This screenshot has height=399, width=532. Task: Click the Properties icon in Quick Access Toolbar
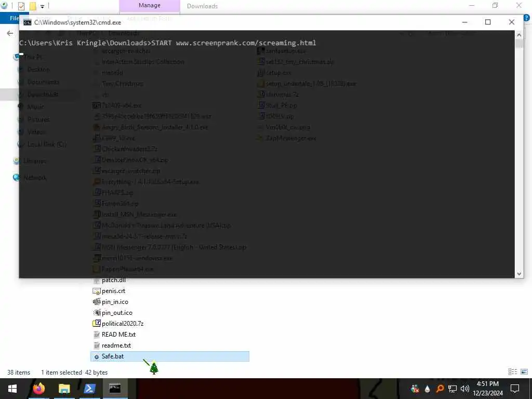[x=21, y=6]
